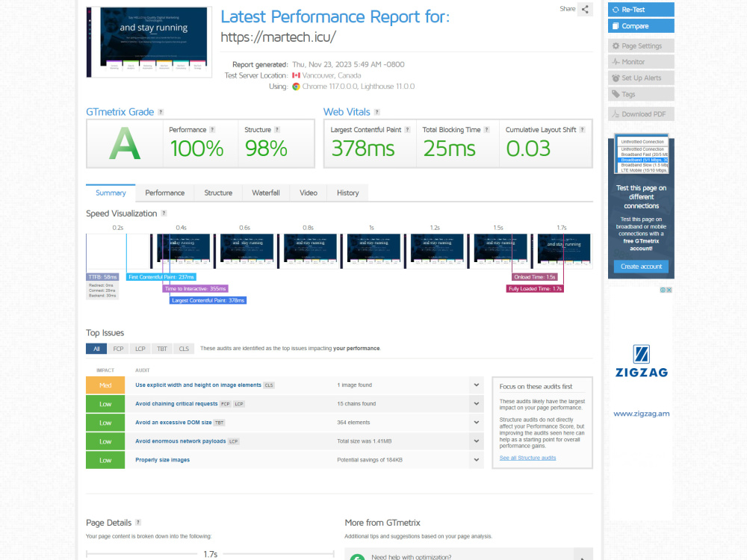
Task: Select the Summary tab
Action: point(111,193)
